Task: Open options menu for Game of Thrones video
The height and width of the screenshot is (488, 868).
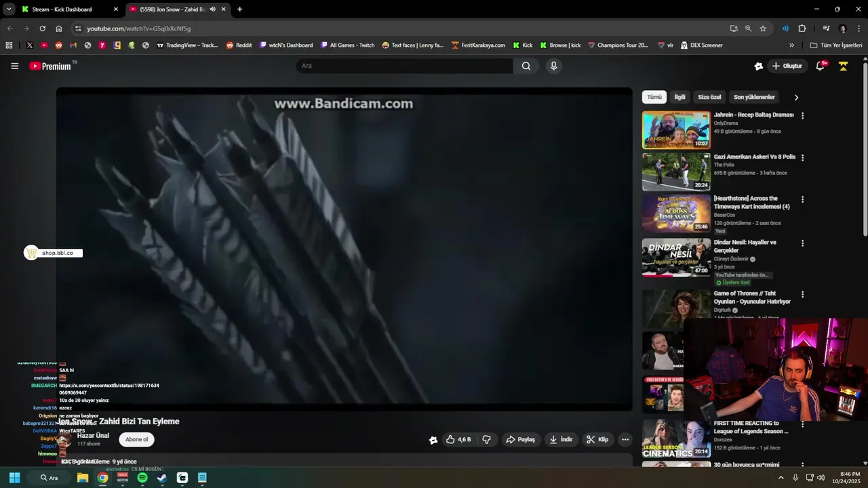Action: click(x=802, y=295)
